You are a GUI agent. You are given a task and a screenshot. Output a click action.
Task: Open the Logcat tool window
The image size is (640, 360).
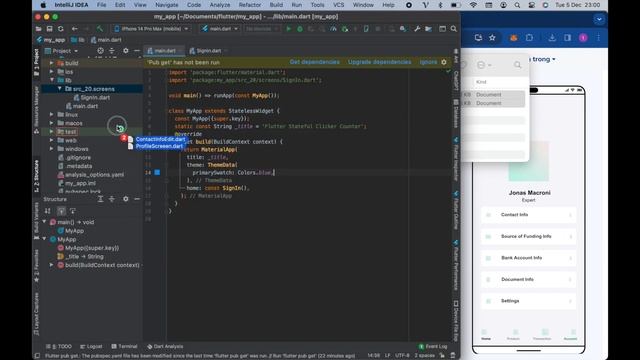click(91, 346)
